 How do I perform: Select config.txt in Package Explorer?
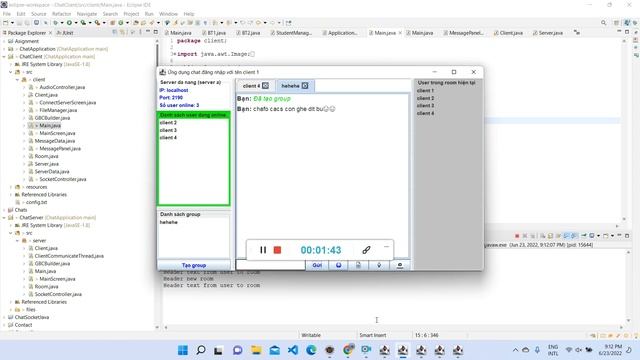(x=36, y=202)
